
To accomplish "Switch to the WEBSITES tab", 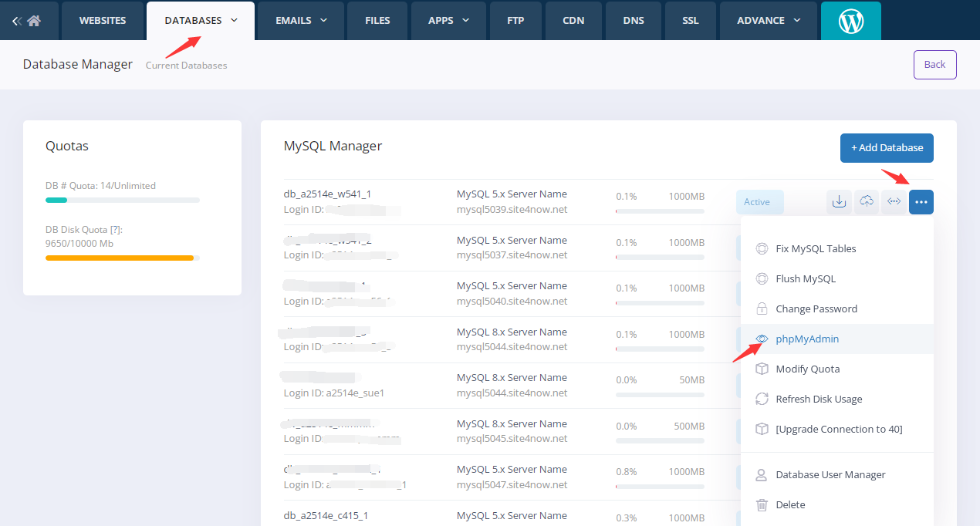I will coord(103,21).
